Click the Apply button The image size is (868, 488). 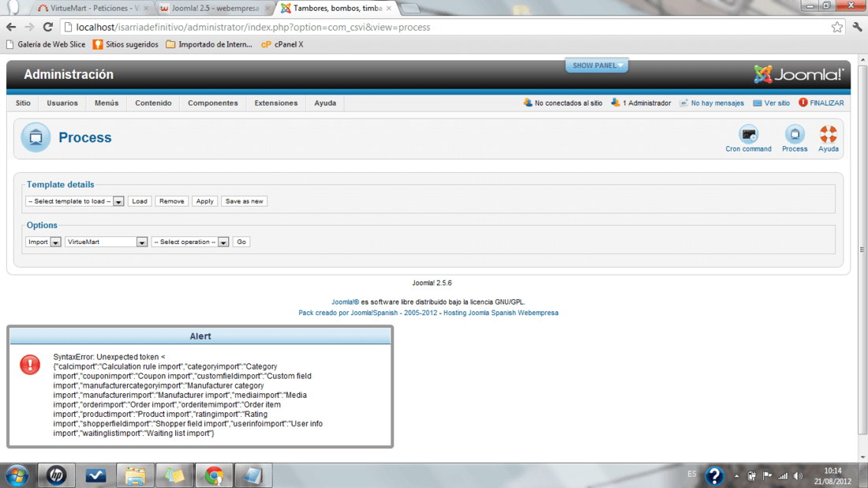tap(205, 201)
